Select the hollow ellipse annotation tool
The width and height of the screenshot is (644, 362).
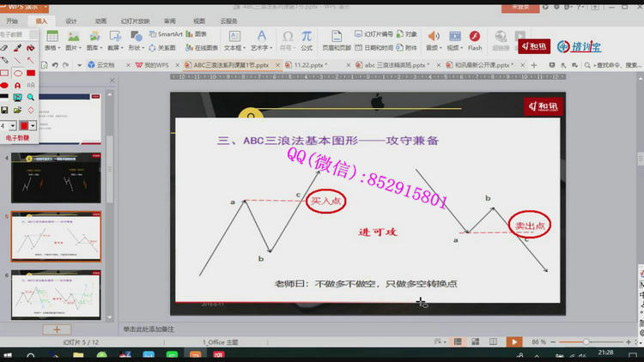click(x=17, y=73)
